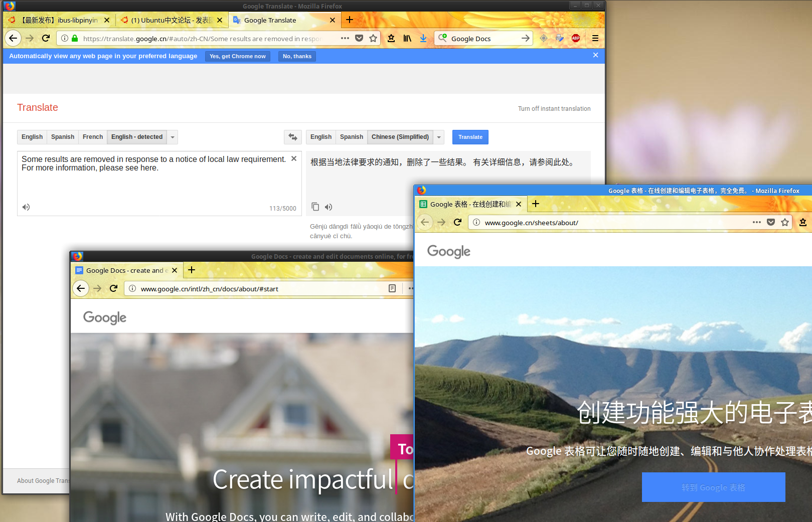The width and height of the screenshot is (812, 522).
Task: Listen to the source text
Action: pyautogui.click(x=26, y=207)
